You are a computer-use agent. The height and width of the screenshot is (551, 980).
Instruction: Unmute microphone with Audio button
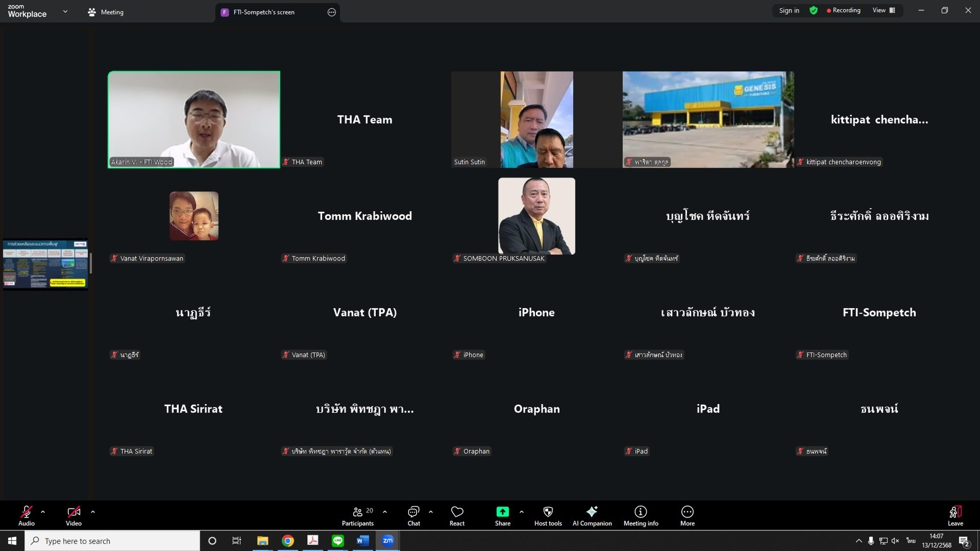pyautogui.click(x=26, y=515)
